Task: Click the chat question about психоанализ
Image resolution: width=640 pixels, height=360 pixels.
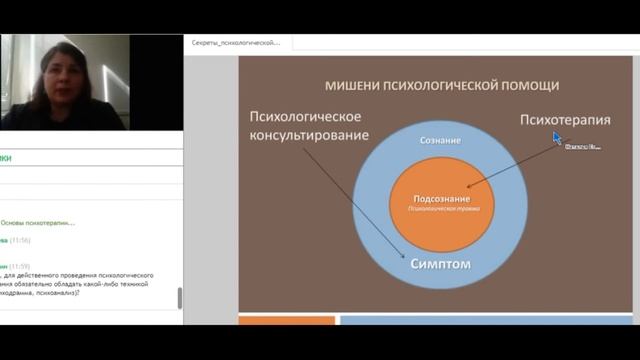Action: [x=77, y=284]
